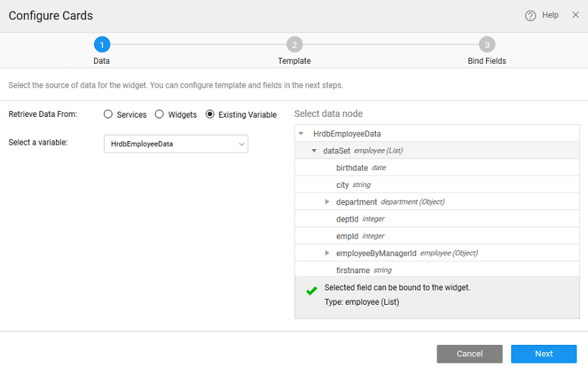Click the Cancel button

[470, 353]
